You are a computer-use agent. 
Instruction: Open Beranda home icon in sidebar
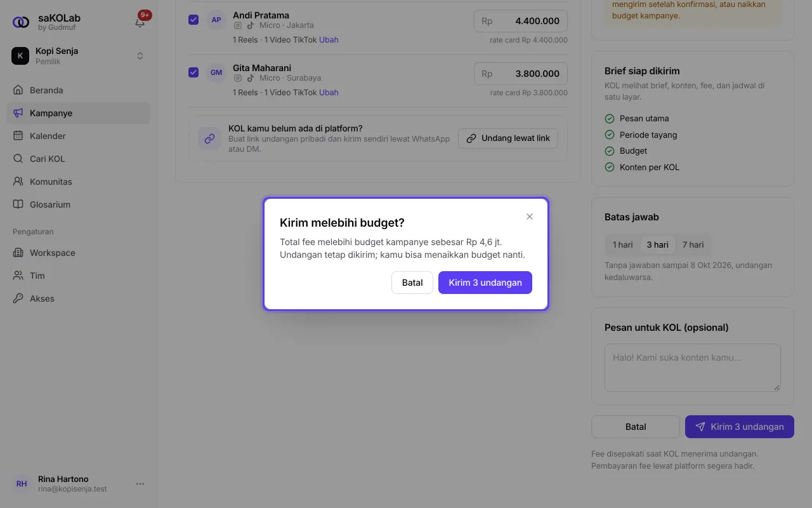(18, 90)
